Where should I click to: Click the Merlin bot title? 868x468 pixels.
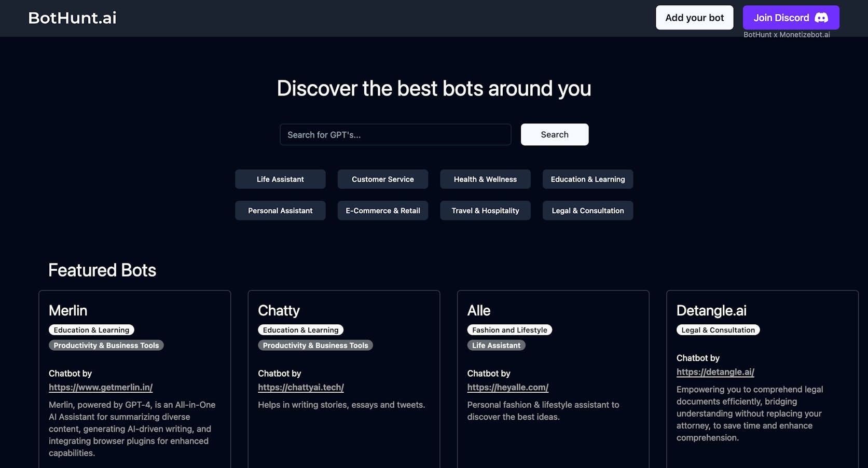click(68, 310)
